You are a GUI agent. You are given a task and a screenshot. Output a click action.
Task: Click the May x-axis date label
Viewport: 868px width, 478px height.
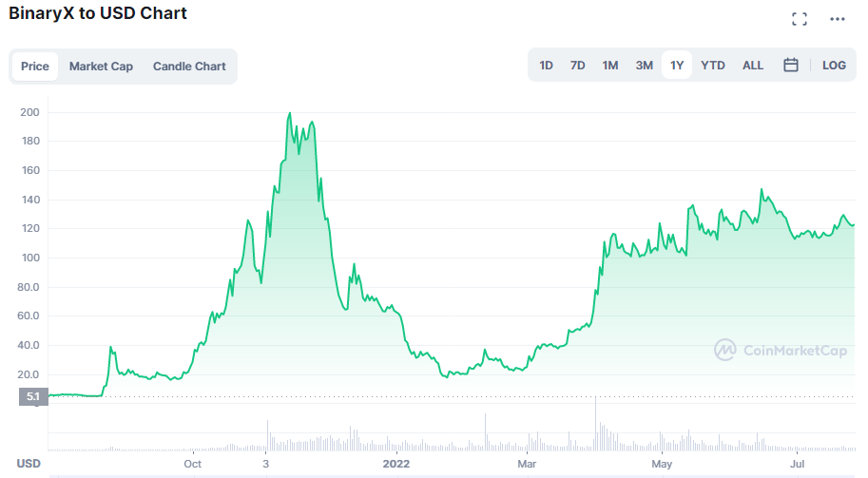[662, 464]
